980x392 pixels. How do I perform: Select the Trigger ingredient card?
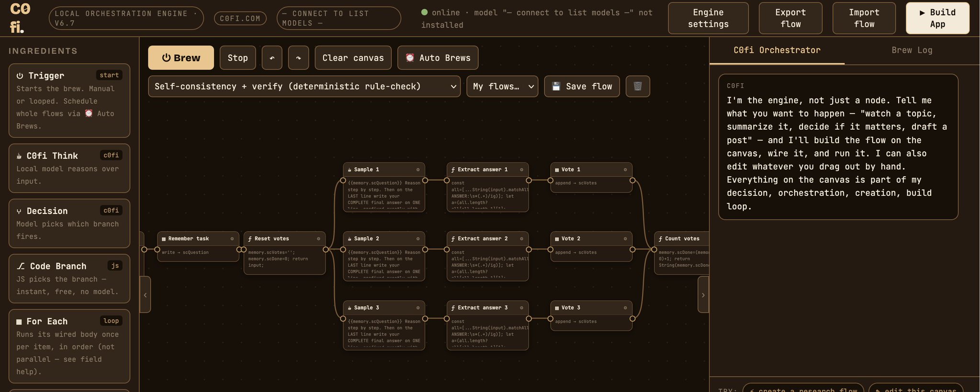pos(69,101)
